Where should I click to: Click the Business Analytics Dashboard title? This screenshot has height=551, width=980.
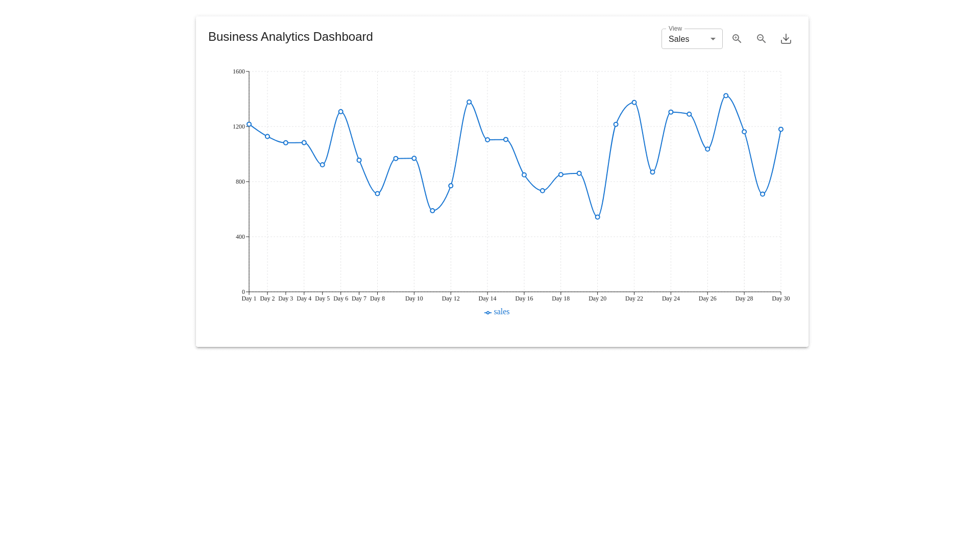tap(290, 37)
